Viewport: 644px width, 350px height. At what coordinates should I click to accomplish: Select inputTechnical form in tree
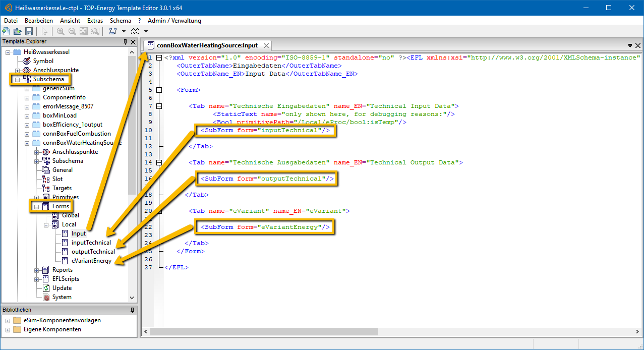coord(91,243)
